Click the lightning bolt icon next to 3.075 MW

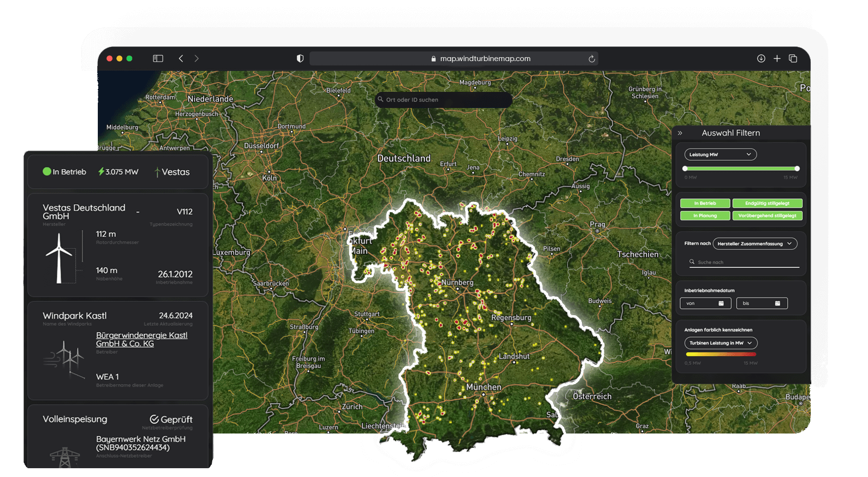point(101,172)
